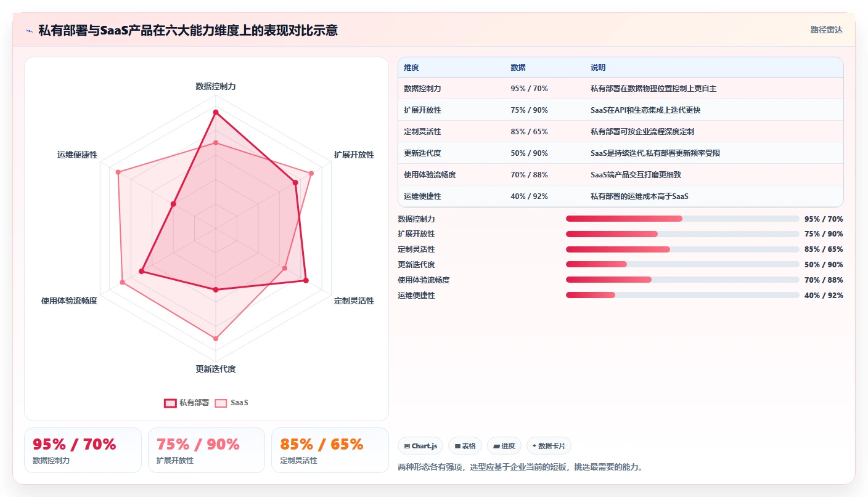Click the 数据卡片 chip star icon
The height and width of the screenshot is (497, 868).
point(534,446)
